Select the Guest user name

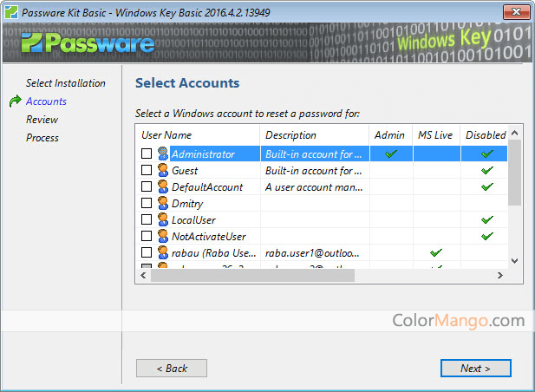point(185,171)
